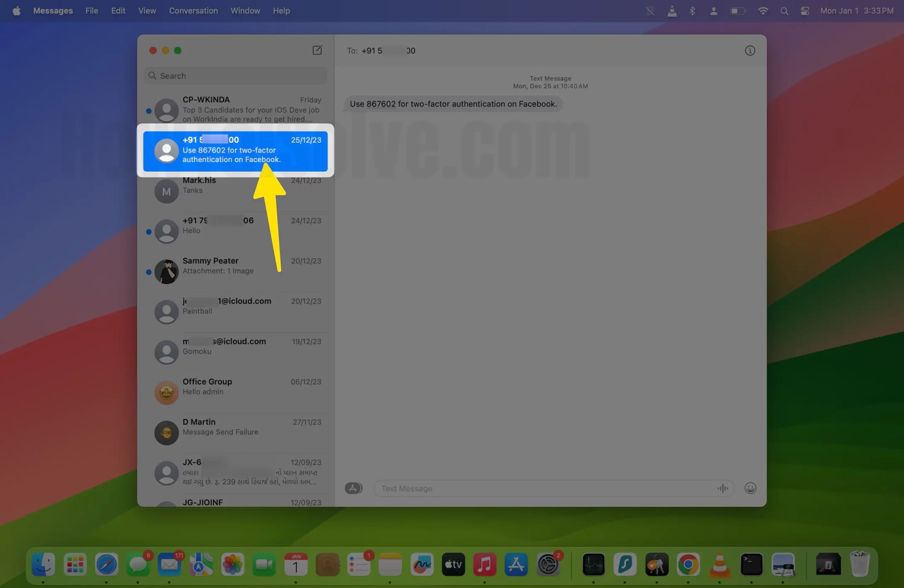Screen dimensions: 904x588
Task: Open the conversation details info icon
Action: click(x=749, y=51)
